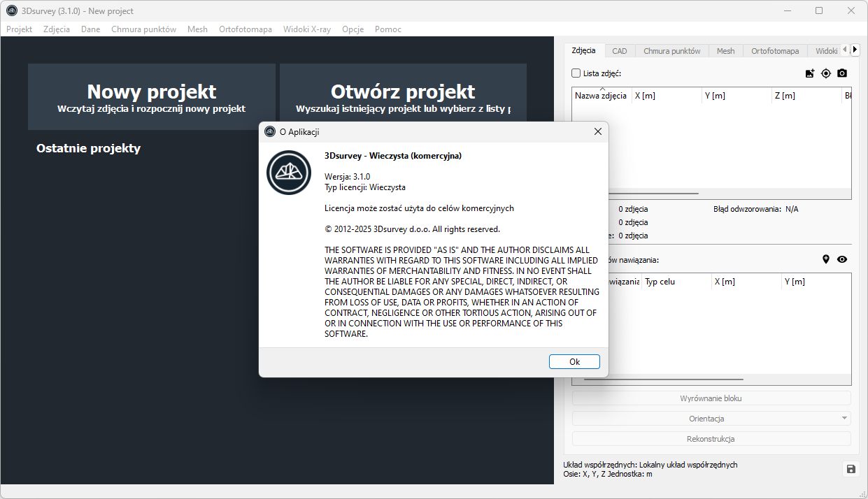Open the Opcje menu

click(353, 29)
